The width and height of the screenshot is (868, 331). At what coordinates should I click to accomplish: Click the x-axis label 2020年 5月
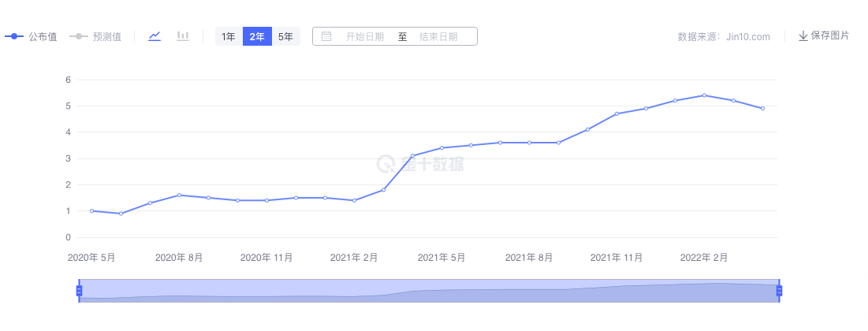tap(92, 258)
